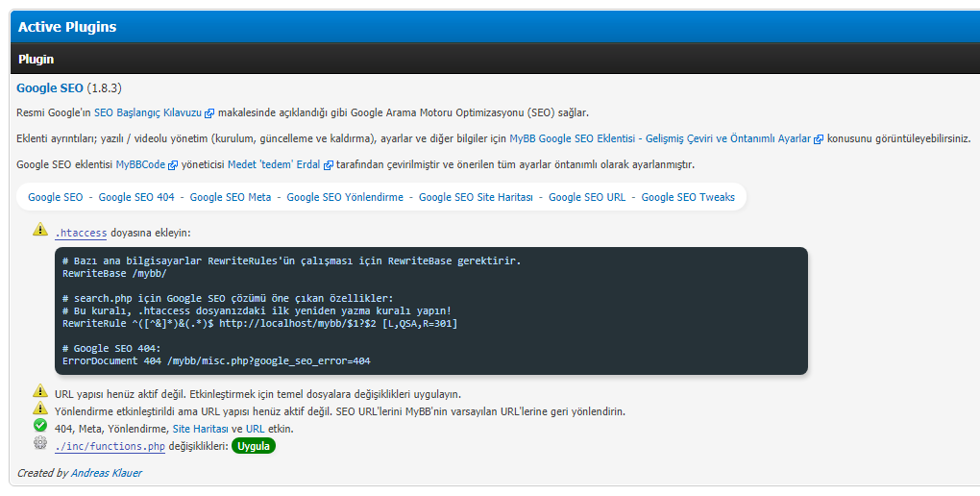Click warning icon beside 'URL yapısı henüz aktif değil'

tap(40, 391)
